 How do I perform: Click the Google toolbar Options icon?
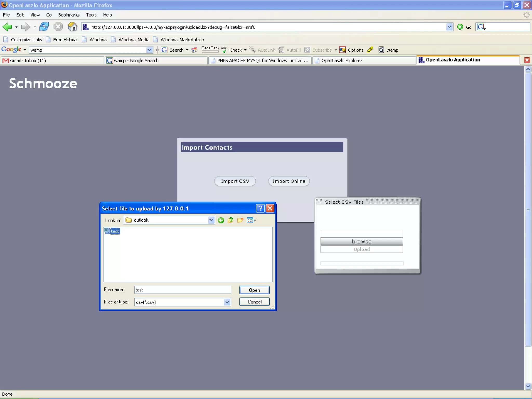coord(343,50)
